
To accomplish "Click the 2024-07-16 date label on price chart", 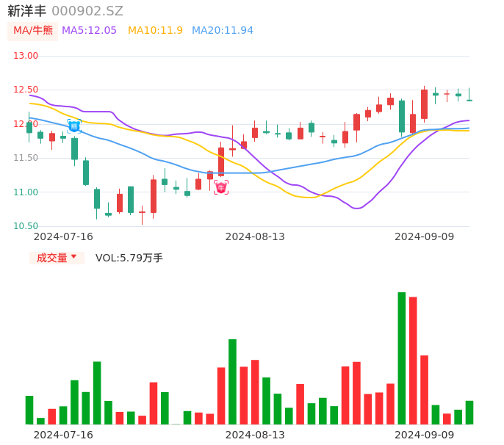I will (63, 236).
